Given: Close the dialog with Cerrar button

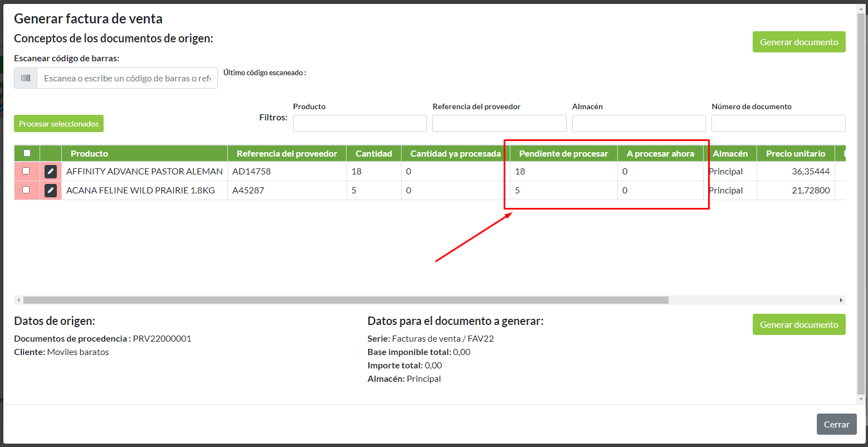Looking at the screenshot, I should tap(836, 424).
